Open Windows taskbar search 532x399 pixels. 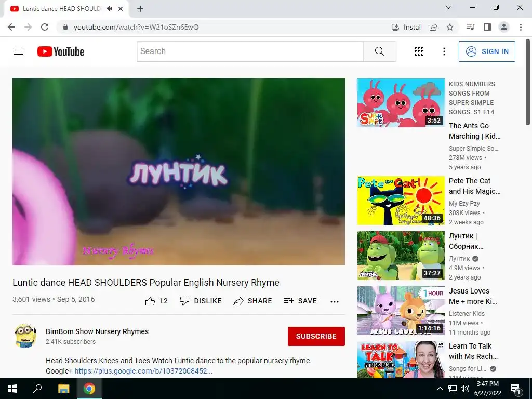[37, 389]
